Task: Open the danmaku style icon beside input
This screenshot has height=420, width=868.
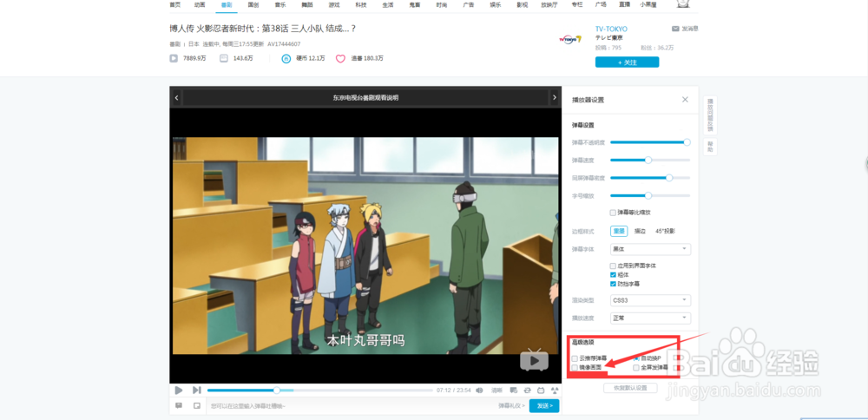Action: (179, 405)
